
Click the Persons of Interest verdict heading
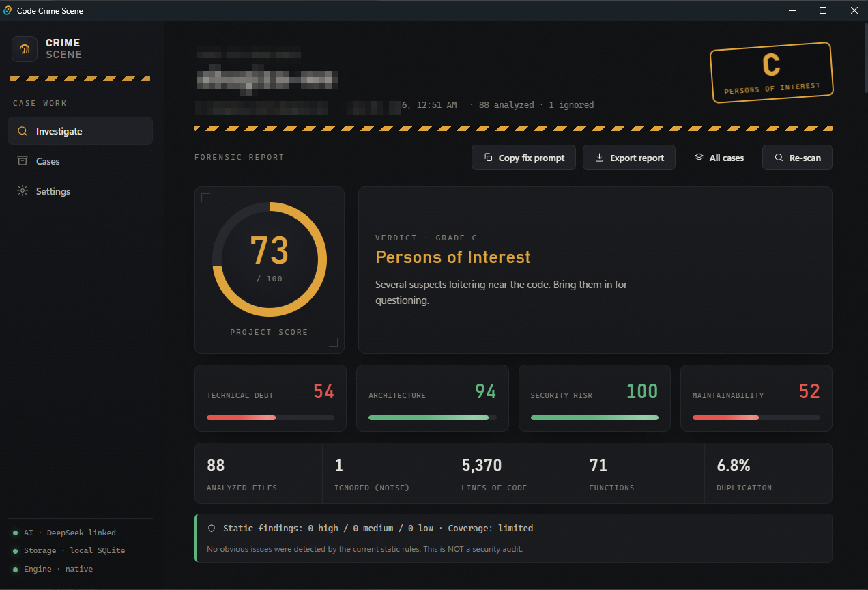[x=453, y=257]
